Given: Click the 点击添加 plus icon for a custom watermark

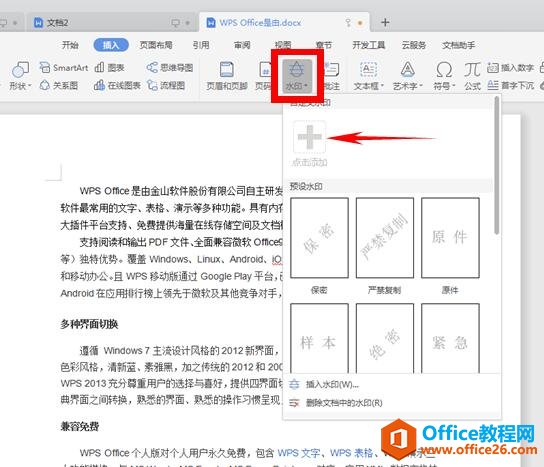Looking at the screenshot, I should (309, 137).
